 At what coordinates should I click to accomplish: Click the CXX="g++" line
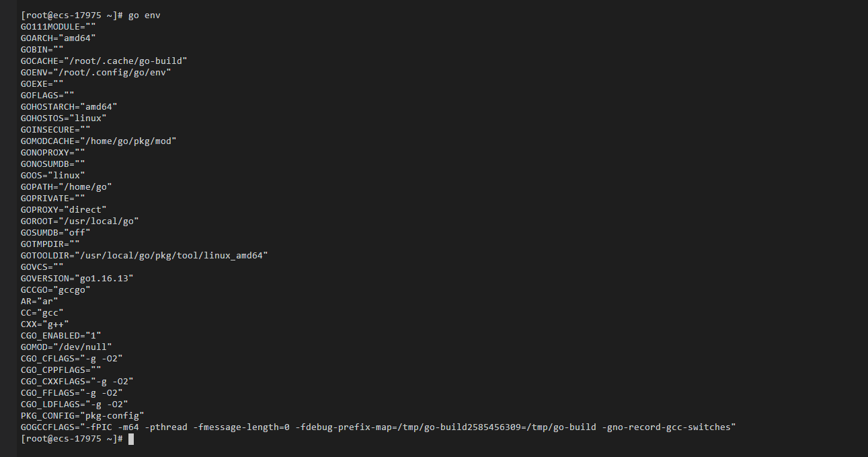(x=45, y=324)
